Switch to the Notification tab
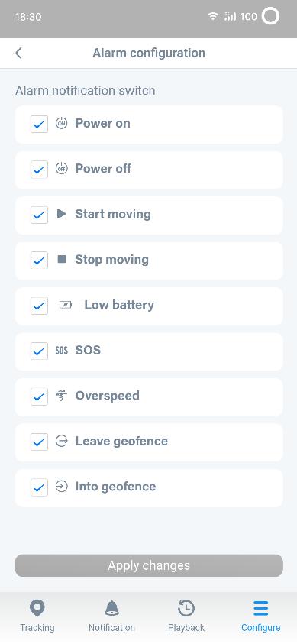 click(x=111, y=616)
